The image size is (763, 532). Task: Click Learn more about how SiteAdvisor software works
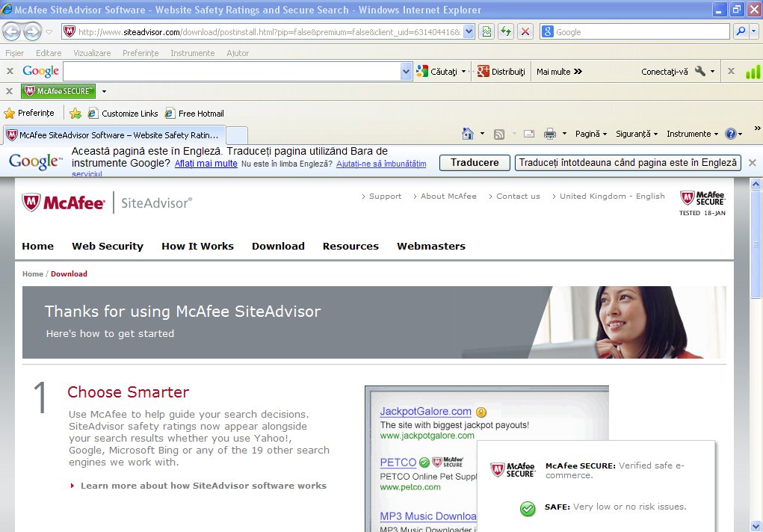tap(203, 486)
